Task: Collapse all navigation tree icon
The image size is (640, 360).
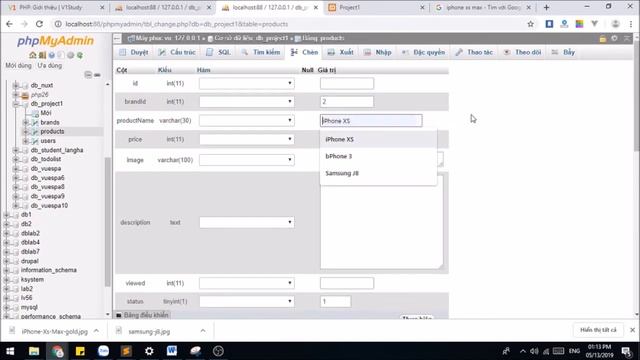Action: (x=88, y=75)
